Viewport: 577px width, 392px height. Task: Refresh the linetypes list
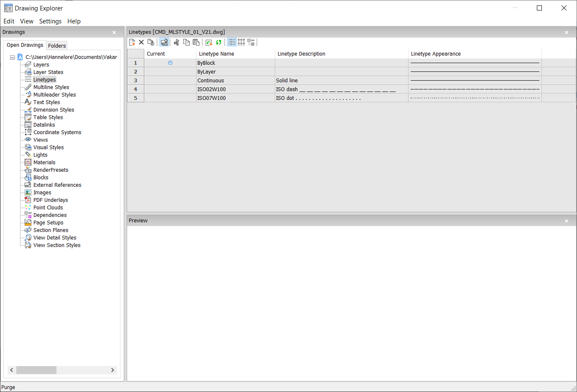click(219, 42)
